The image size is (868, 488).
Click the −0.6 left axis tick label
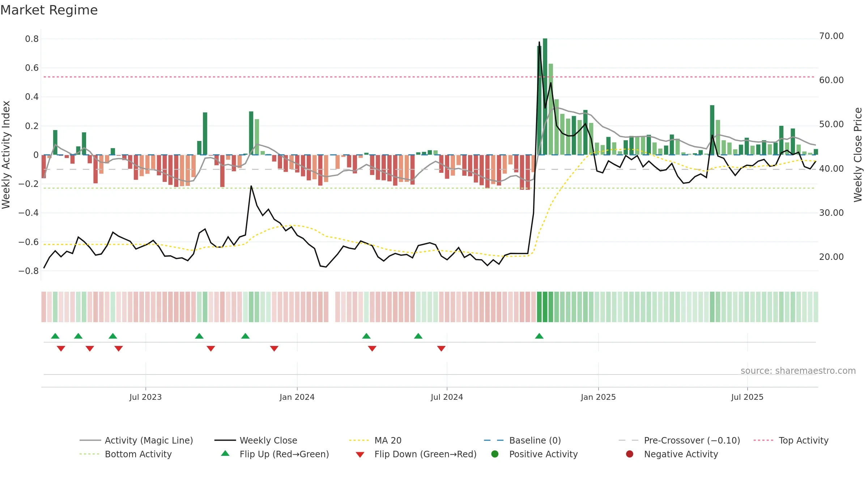coord(29,242)
